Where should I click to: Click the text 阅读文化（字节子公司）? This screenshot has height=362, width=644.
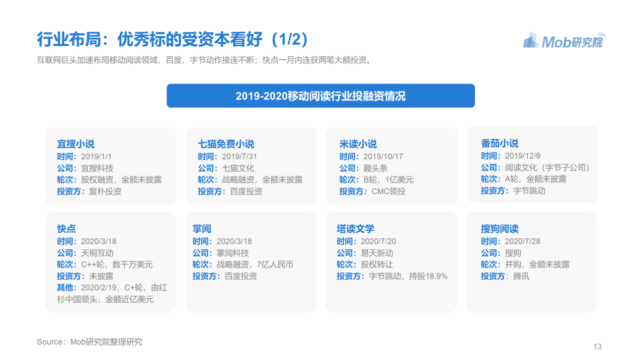click(547, 167)
